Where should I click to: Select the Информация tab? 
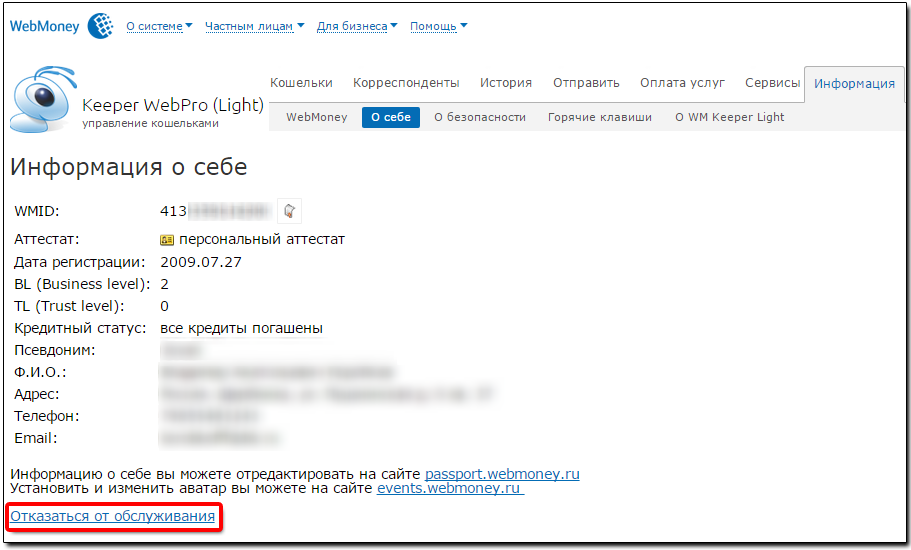(854, 84)
